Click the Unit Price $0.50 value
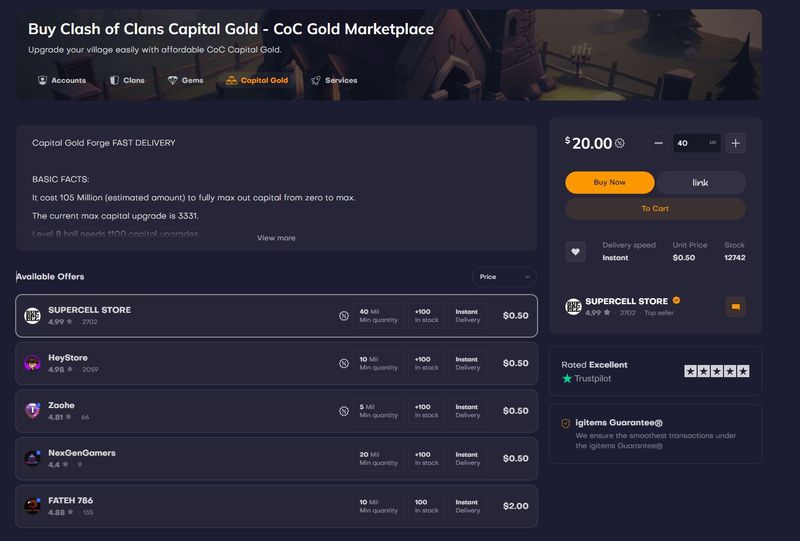The width and height of the screenshot is (800, 541). [x=684, y=258]
